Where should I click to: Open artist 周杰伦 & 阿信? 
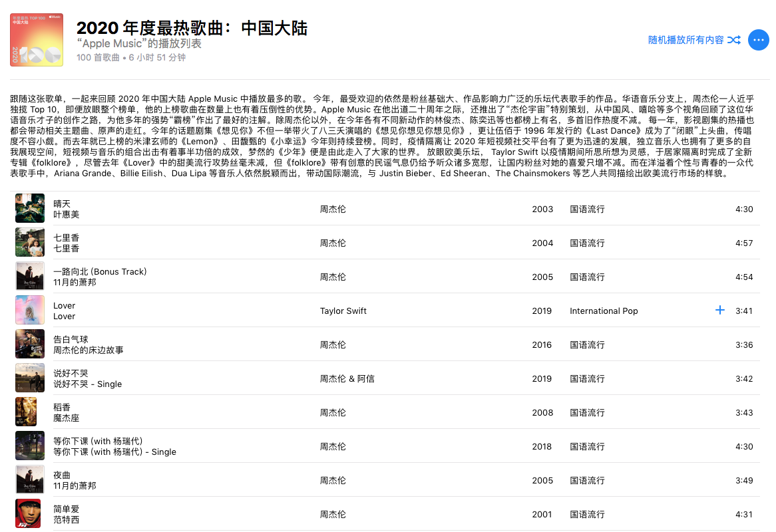[x=347, y=379]
